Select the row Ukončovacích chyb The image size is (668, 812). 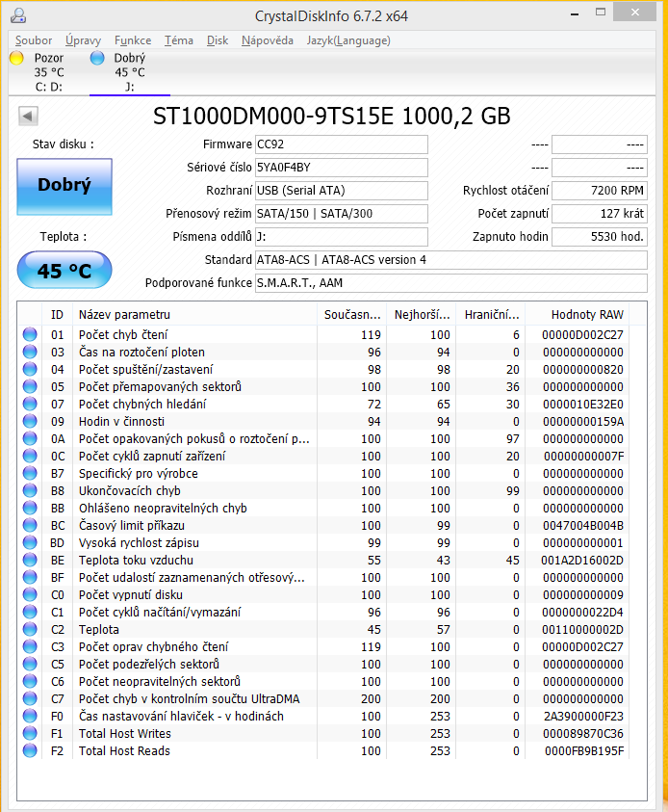pyautogui.click(x=323, y=491)
